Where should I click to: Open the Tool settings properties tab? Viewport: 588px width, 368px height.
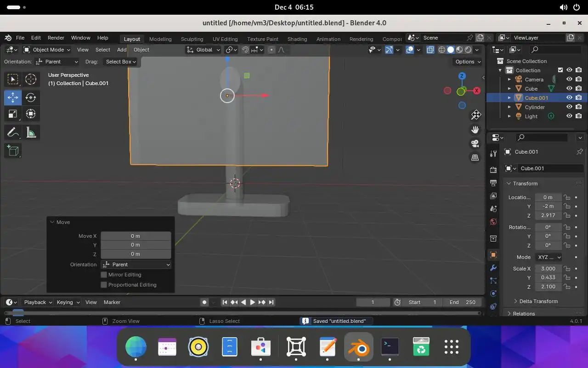point(493,153)
